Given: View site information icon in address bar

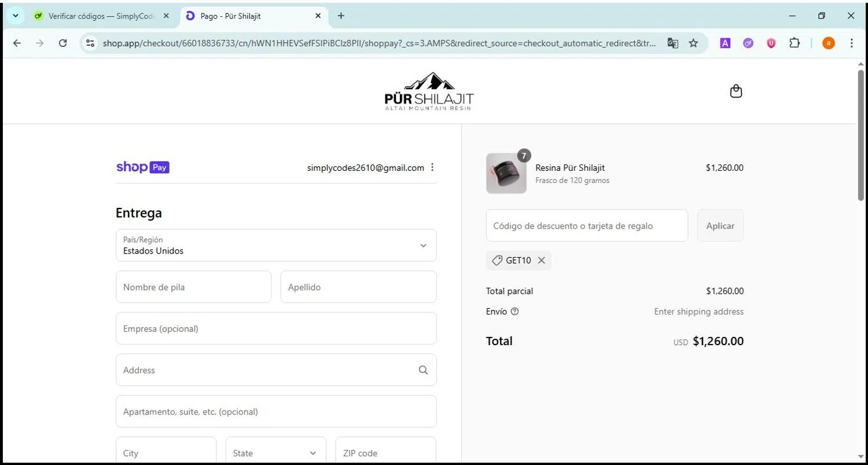Looking at the screenshot, I should (90, 43).
